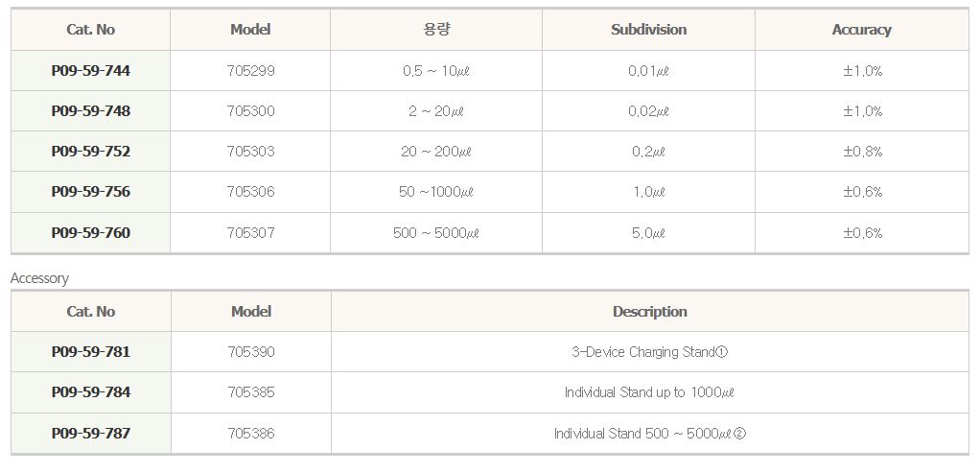The width and height of the screenshot is (980, 473).
Task: Select model number 705390 in accessories
Action: (251, 352)
